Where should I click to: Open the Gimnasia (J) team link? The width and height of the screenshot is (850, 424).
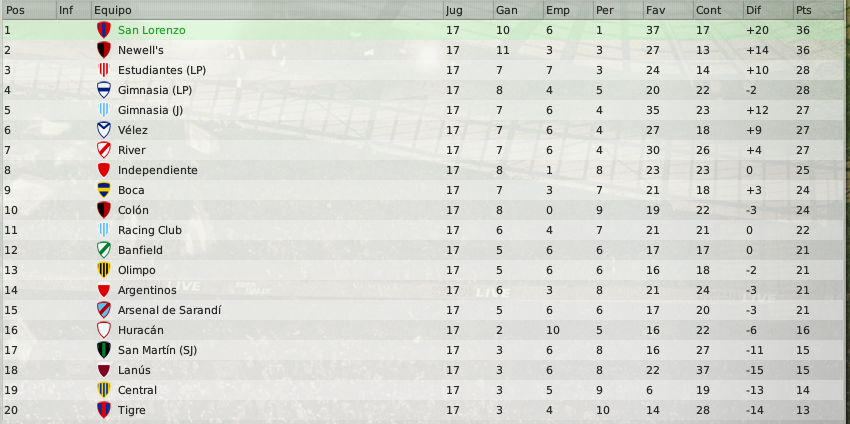click(150, 111)
